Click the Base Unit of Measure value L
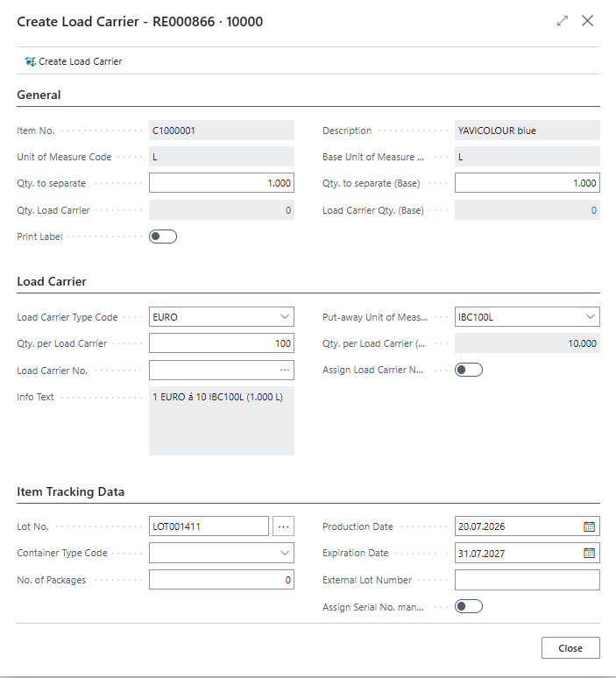Image resolution: width=616 pixels, height=678 pixels. click(x=461, y=157)
